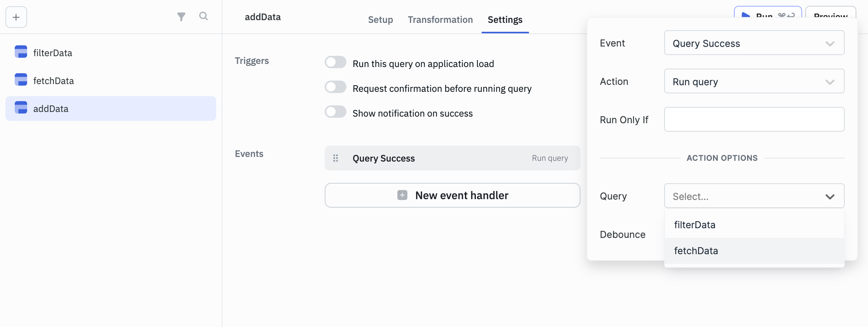868x327 pixels.
Task: Click the plus icon to add query
Action: click(16, 17)
